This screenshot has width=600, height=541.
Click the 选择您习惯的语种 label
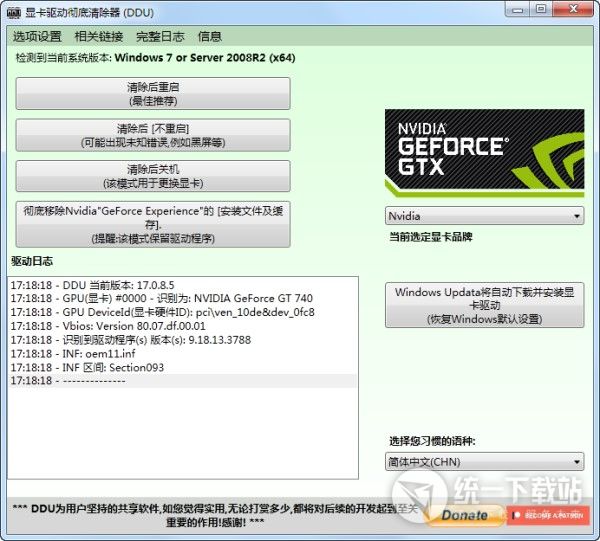[x=432, y=441]
